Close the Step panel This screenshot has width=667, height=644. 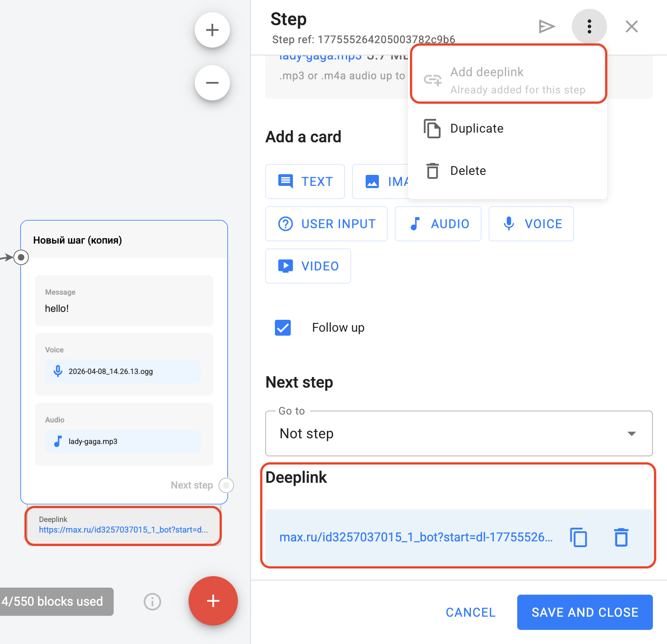click(x=631, y=26)
